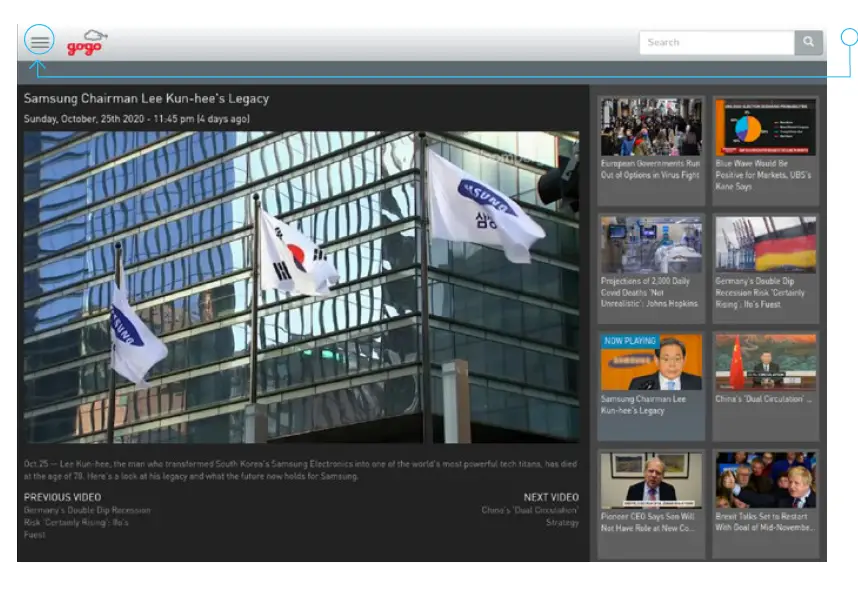Click caption 'European Governments Run Out of Options'
The width and height of the screenshot is (858, 602).
(x=650, y=169)
